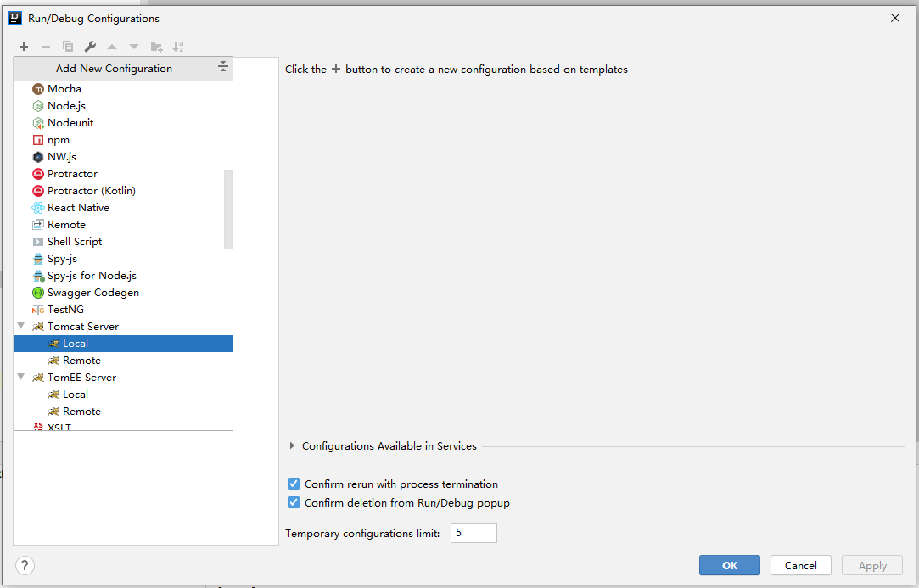Click the Shell Script terminal icon
The image size is (919, 588).
coord(38,242)
